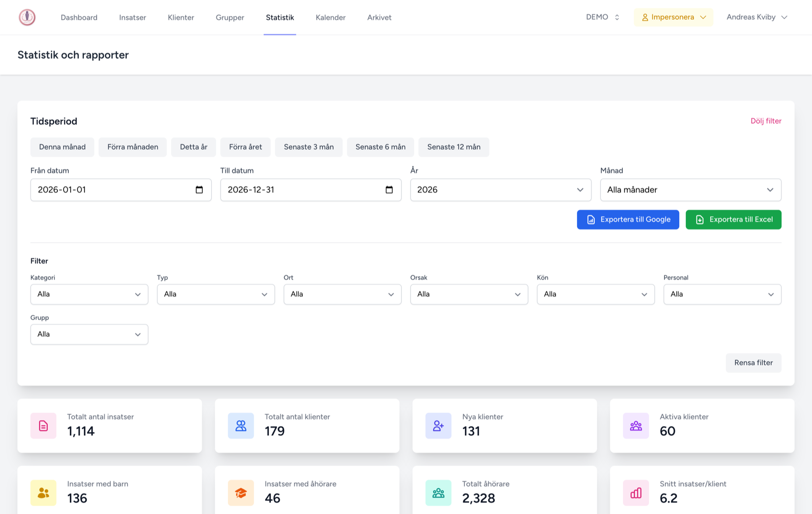Open the Typ filter dropdown
Viewport: 812px width, 514px height.
pyautogui.click(x=216, y=294)
